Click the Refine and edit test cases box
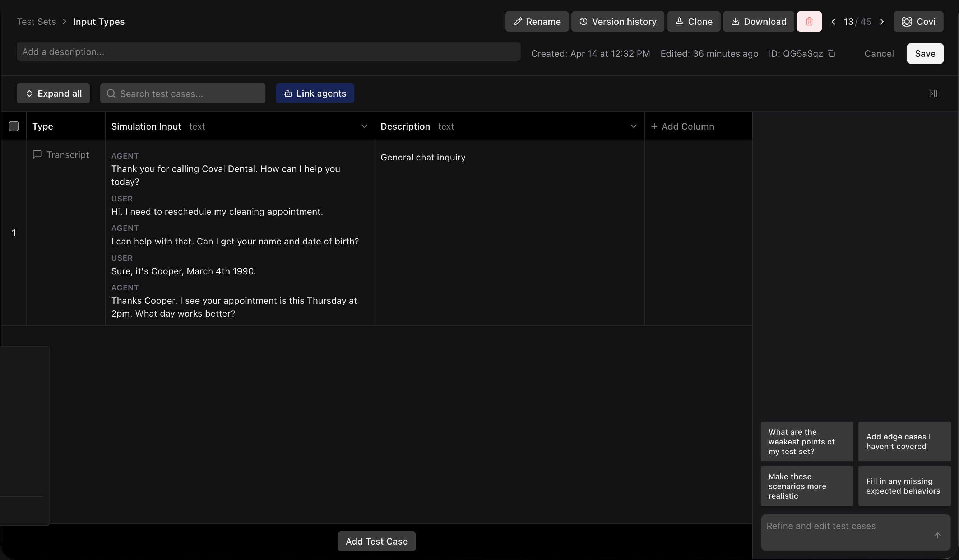This screenshot has width=959, height=560. tap(856, 533)
